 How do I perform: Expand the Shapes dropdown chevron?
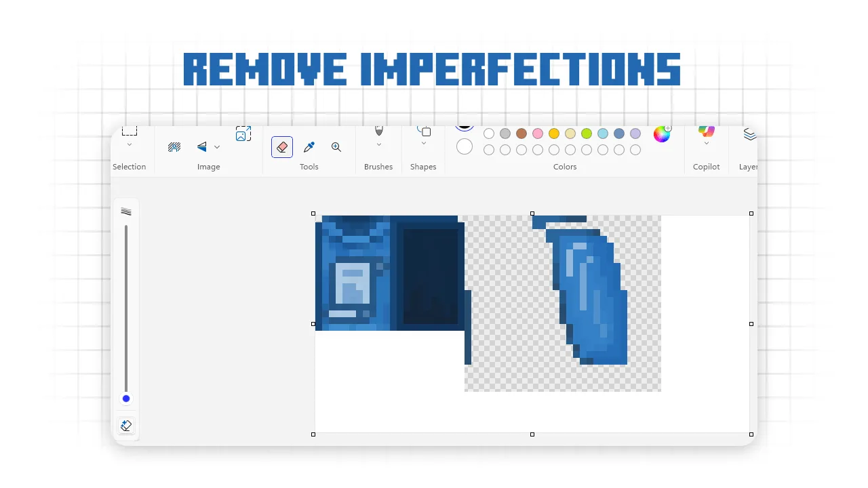[423, 144]
